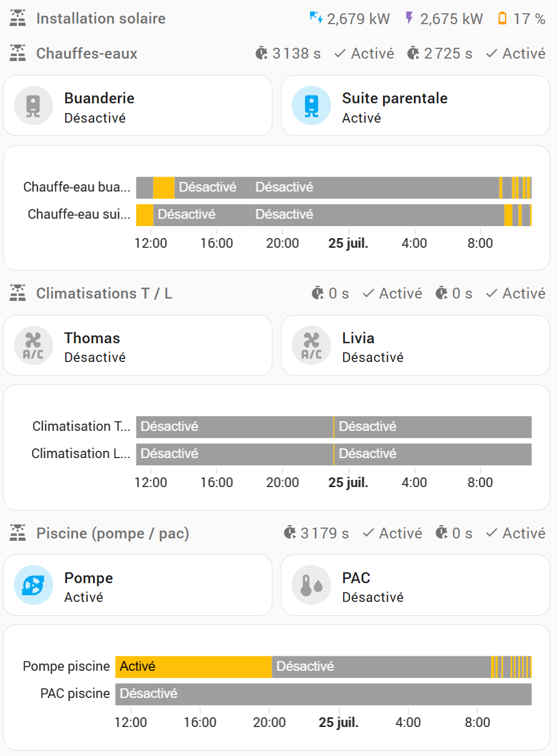Viewport: 557px width, 756px height.
Task: Click the Thomas A/C fan icon
Action: coord(34,346)
